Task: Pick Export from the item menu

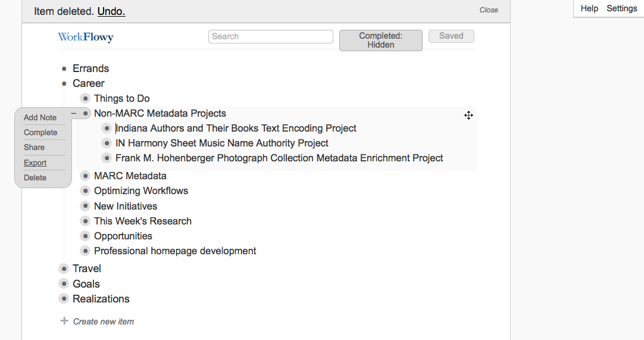Action: click(x=35, y=163)
